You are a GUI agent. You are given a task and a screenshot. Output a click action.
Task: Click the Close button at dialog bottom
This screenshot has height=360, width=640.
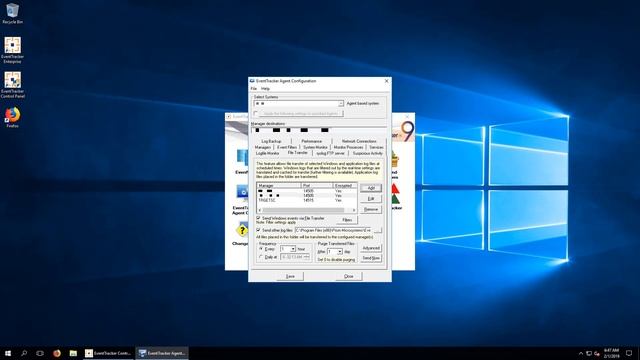point(349,276)
